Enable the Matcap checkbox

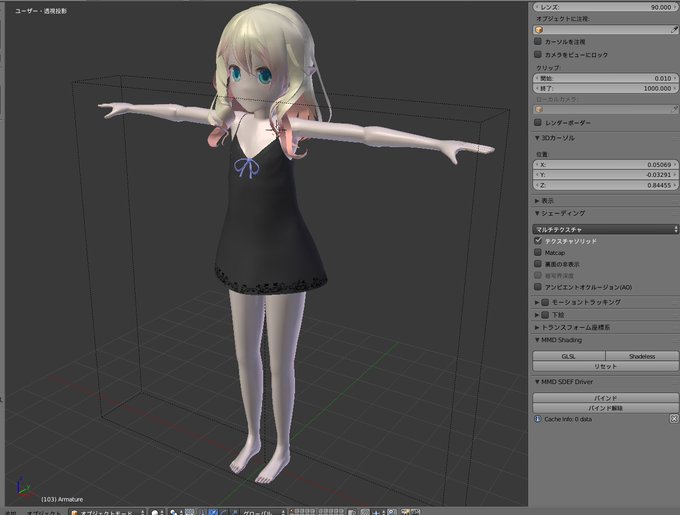538,252
